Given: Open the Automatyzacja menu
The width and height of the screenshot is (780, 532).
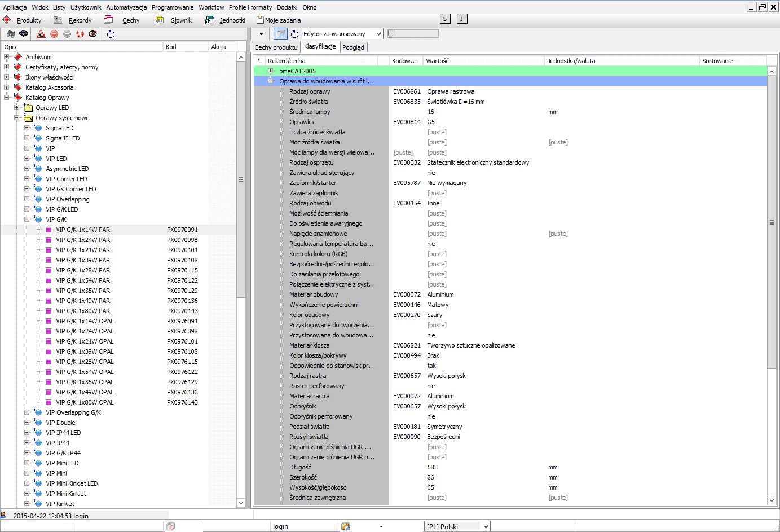Looking at the screenshot, I should pos(126,7).
